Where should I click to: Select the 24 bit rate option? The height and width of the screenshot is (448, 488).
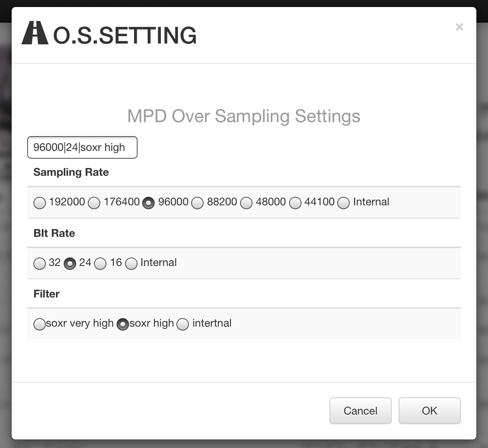tap(70, 264)
